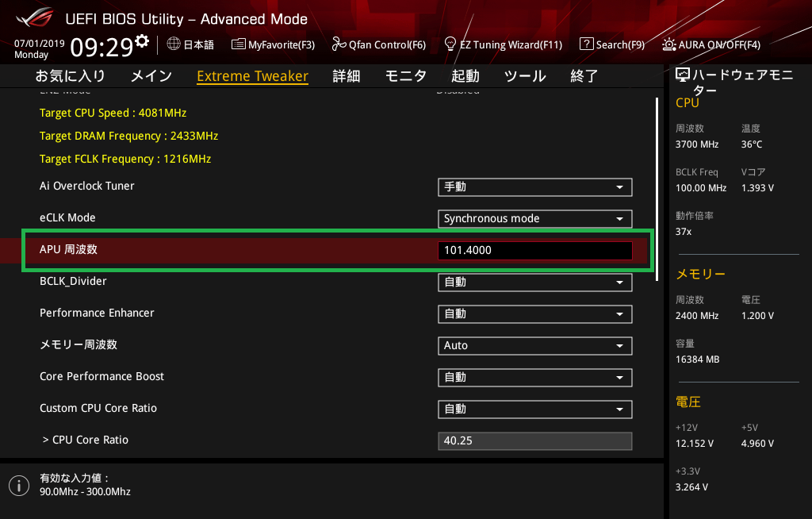The height and width of the screenshot is (519, 812).
Task: Click the Search question mark icon
Action: [586, 44]
